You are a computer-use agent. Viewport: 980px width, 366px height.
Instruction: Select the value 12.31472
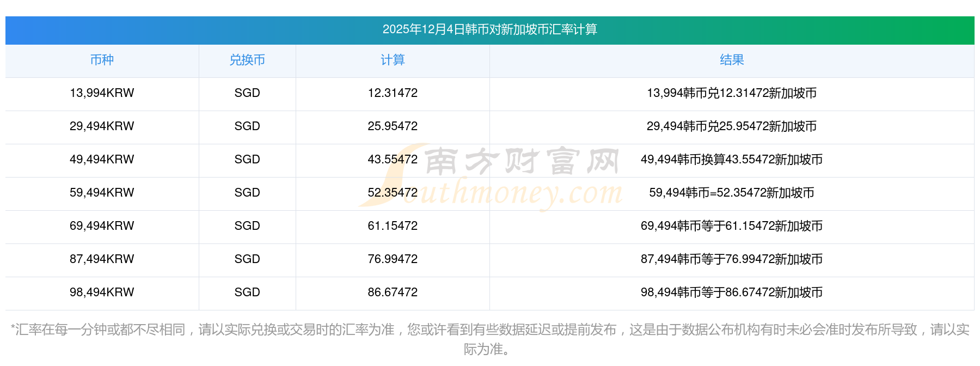(393, 93)
